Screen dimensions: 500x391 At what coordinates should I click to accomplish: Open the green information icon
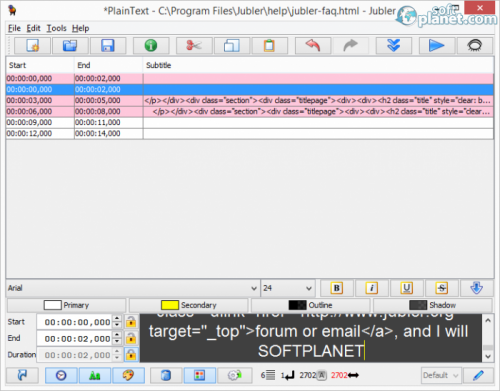[151, 45]
